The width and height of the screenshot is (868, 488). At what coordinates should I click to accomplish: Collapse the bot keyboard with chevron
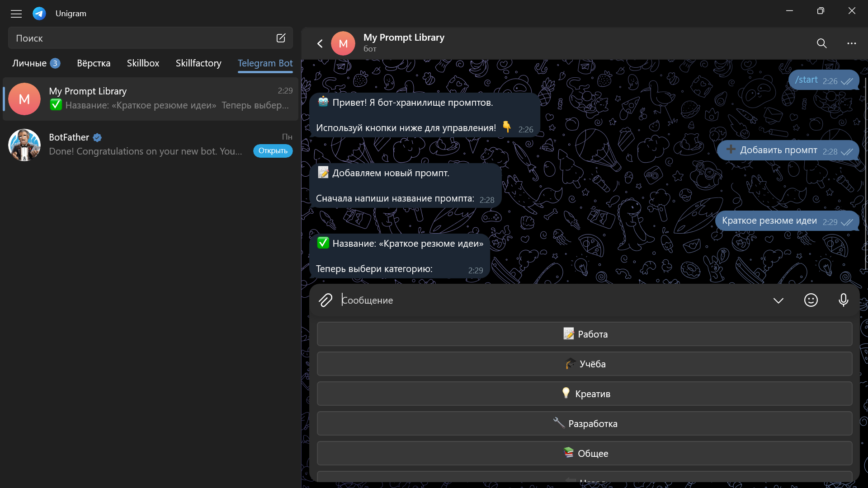pyautogui.click(x=778, y=300)
